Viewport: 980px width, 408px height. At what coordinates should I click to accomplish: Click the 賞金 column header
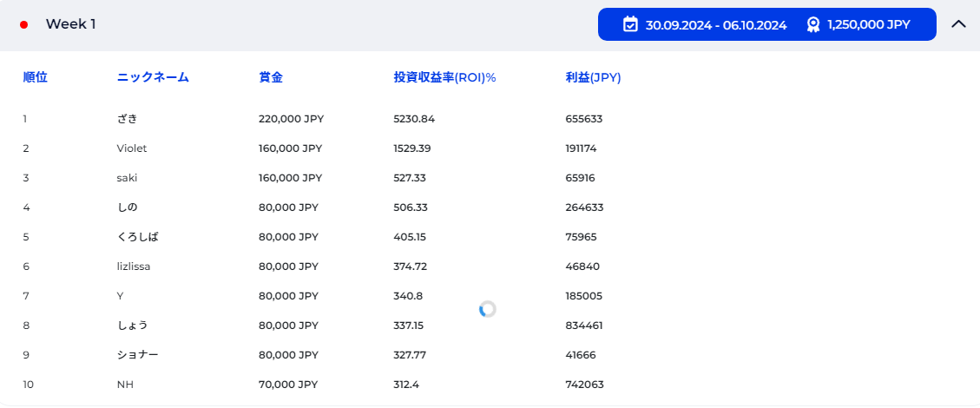(x=270, y=77)
